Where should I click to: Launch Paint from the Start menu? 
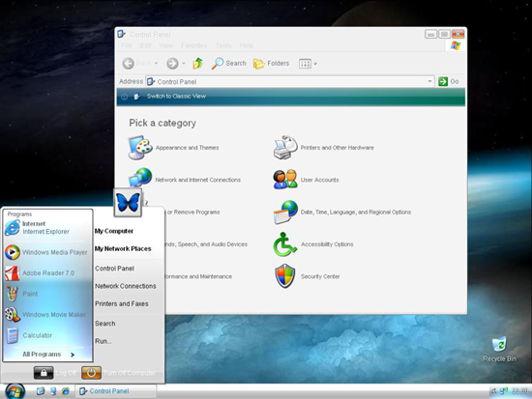pyautogui.click(x=47, y=294)
